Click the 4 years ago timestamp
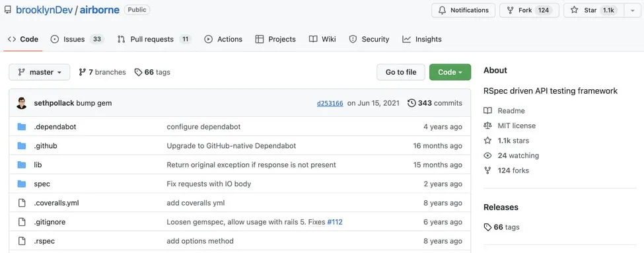The image size is (644, 253). (x=443, y=127)
